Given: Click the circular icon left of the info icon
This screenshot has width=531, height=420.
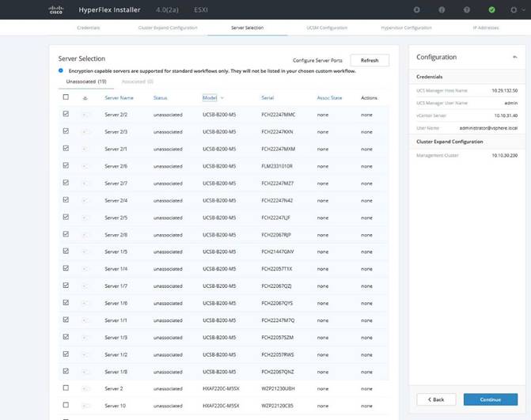Looking at the screenshot, I should (x=417, y=9).
